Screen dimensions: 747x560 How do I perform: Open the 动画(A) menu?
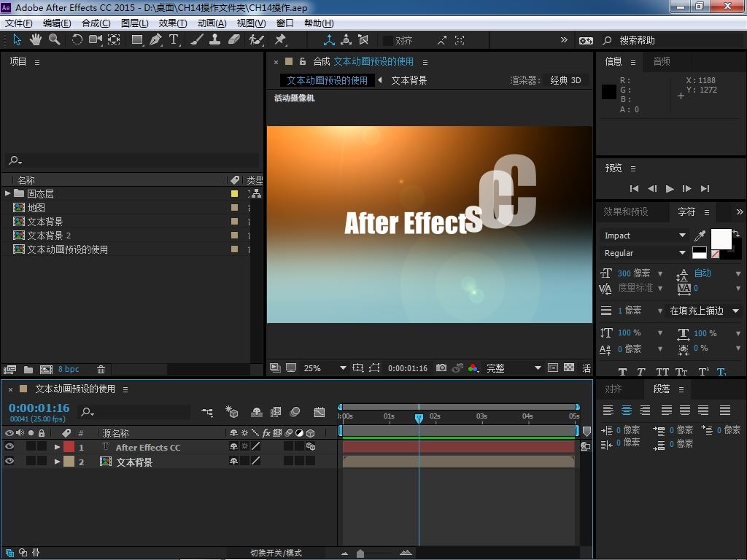pos(212,23)
